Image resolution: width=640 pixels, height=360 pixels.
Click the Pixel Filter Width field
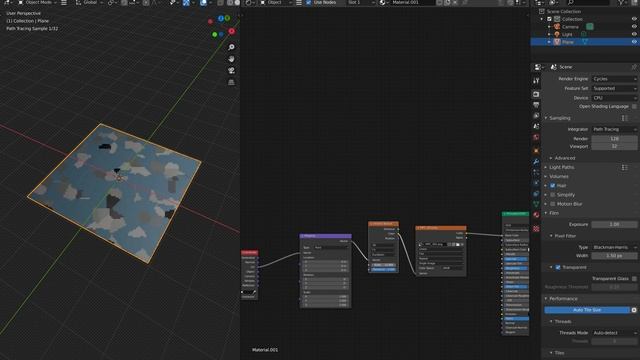point(614,256)
